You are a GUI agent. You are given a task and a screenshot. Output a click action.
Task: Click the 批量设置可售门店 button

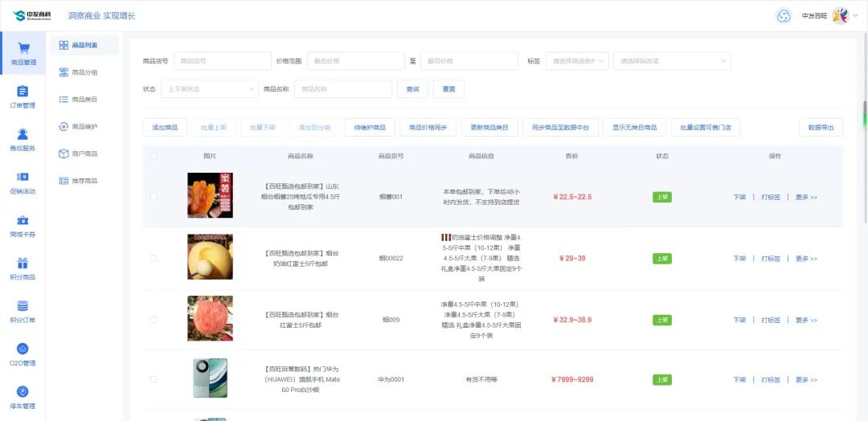(x=706, y=127)
